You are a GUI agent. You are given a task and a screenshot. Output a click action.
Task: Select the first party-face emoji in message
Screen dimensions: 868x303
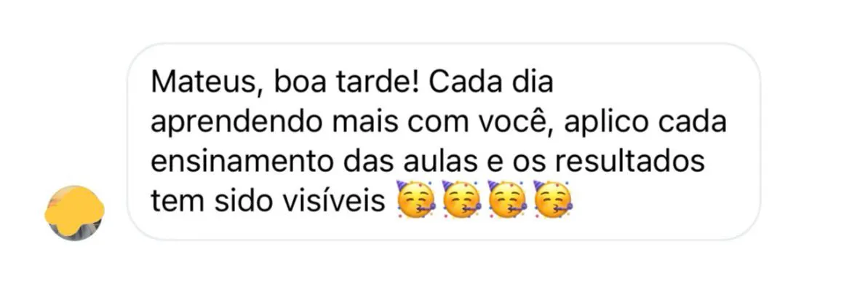[x=416, y=199]
